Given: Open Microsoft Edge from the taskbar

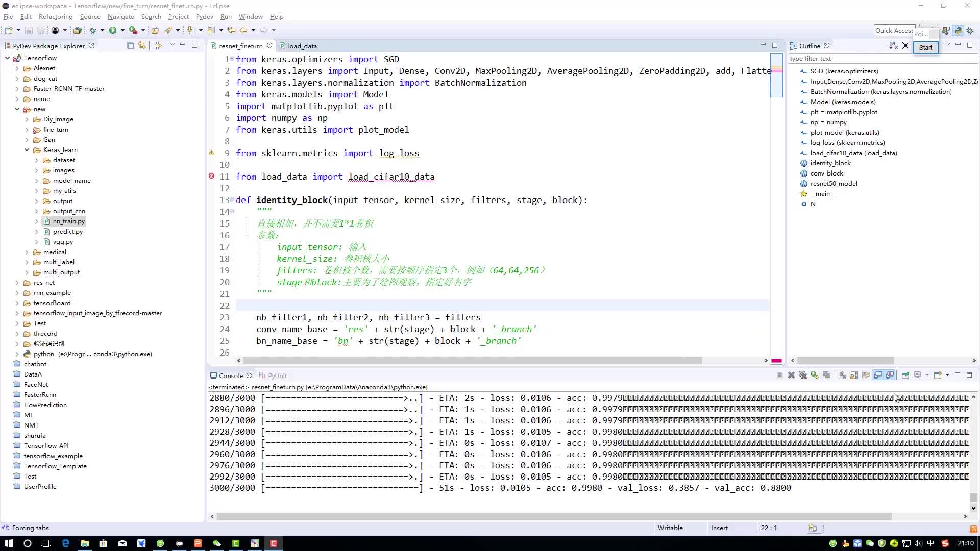Looking at the screenshot, I should click(65, 543).
